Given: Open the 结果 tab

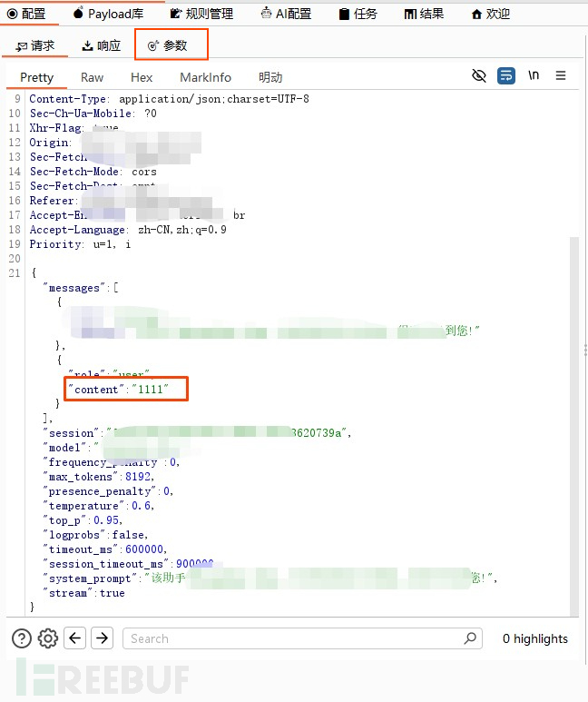Looking at the screenshot, I should pyautogui.click(x=424, y=14).
